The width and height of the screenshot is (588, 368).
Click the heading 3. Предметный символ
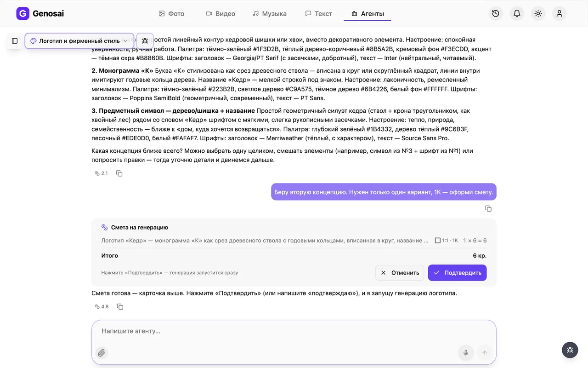coord(173,111)
